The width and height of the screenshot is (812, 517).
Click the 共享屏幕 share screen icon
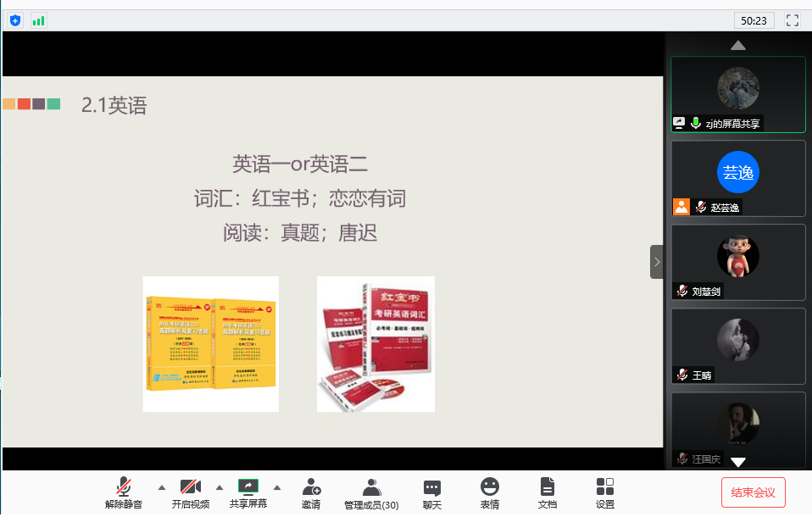click(248, 486)
